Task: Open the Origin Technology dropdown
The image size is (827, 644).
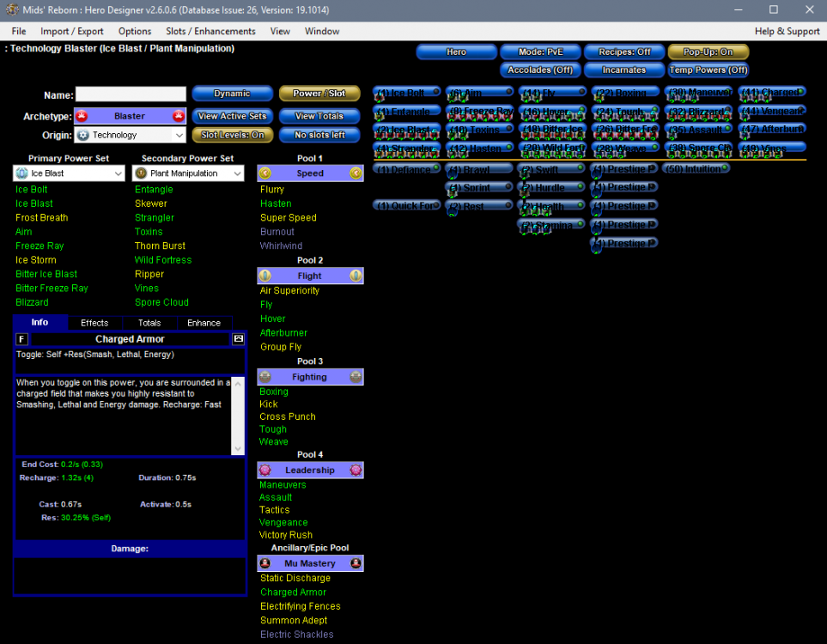Action: (129, 135)
